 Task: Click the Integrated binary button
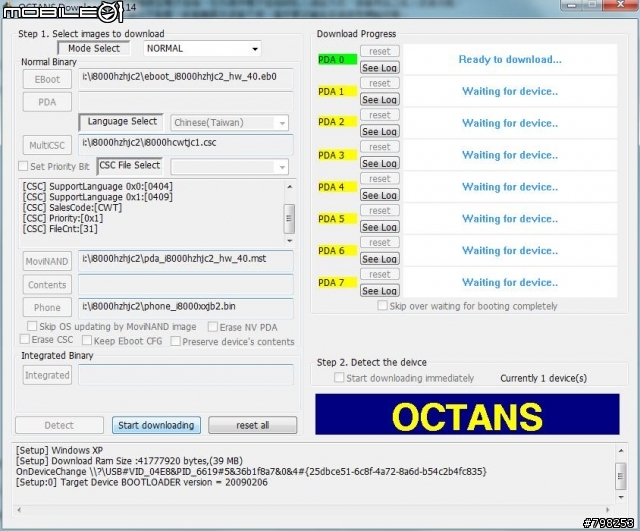(x=47, y=375)
